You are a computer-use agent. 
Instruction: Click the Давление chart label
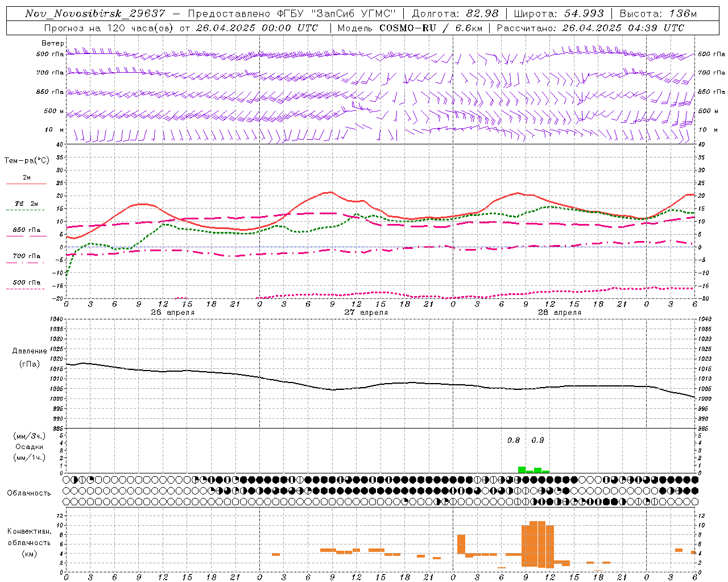30,351
